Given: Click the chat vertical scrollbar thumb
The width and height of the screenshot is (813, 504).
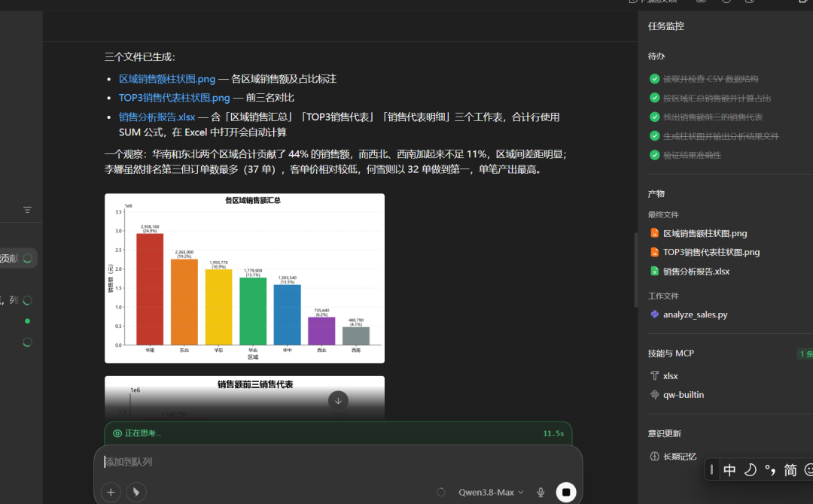Looking at the screenshot, I should (635, 270).
